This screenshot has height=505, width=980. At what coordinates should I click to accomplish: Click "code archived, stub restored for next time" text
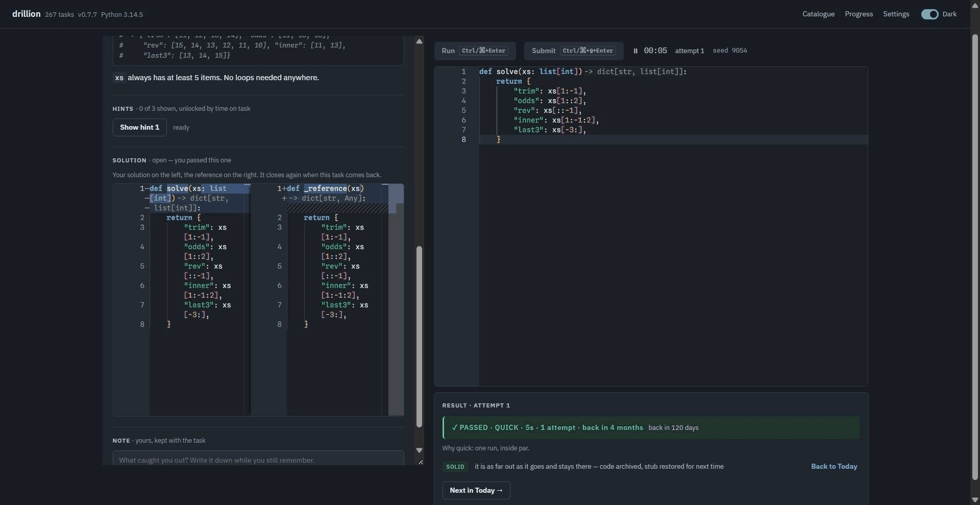(x=661, y=466)
